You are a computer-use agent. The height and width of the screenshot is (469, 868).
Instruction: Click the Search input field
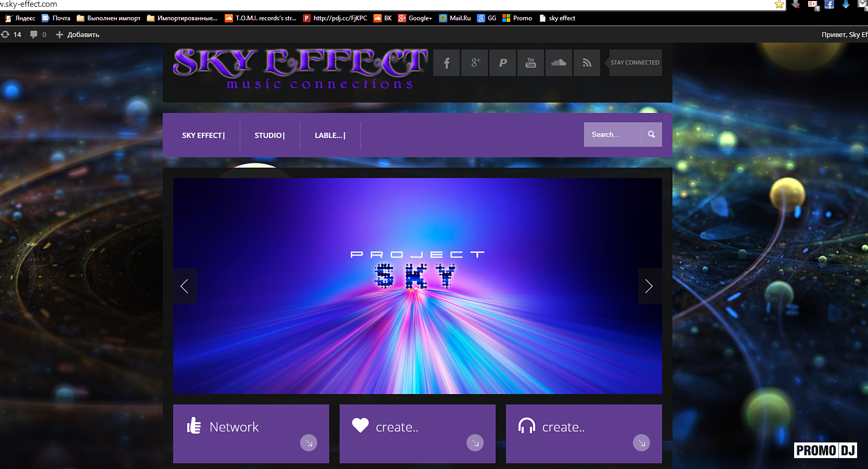pyautogui.click(x=613, y=134)
